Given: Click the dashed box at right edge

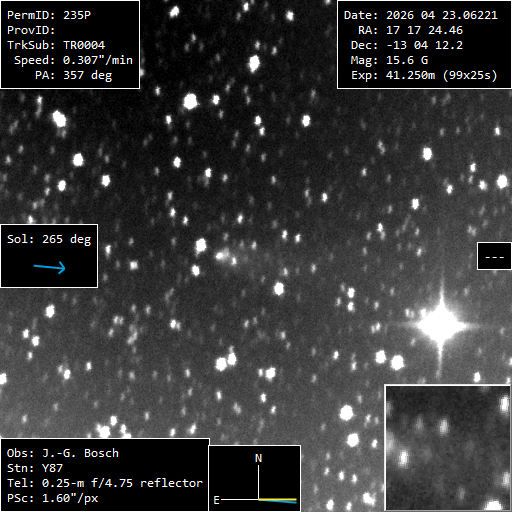Looking at the screenshot, I should pyautogui.click(x=494, y=256).
